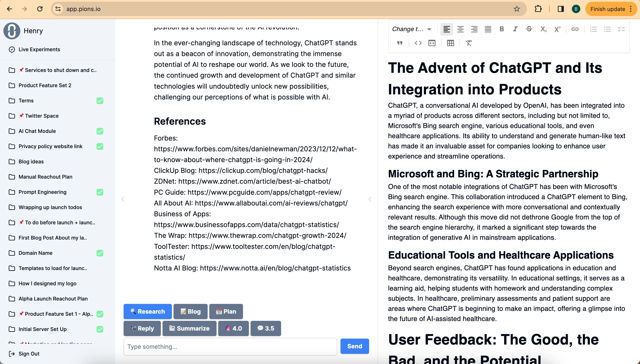Switch to the Blog mode tab
The width and height of the screenshot is (640, 364).
[x=190, y=311]
